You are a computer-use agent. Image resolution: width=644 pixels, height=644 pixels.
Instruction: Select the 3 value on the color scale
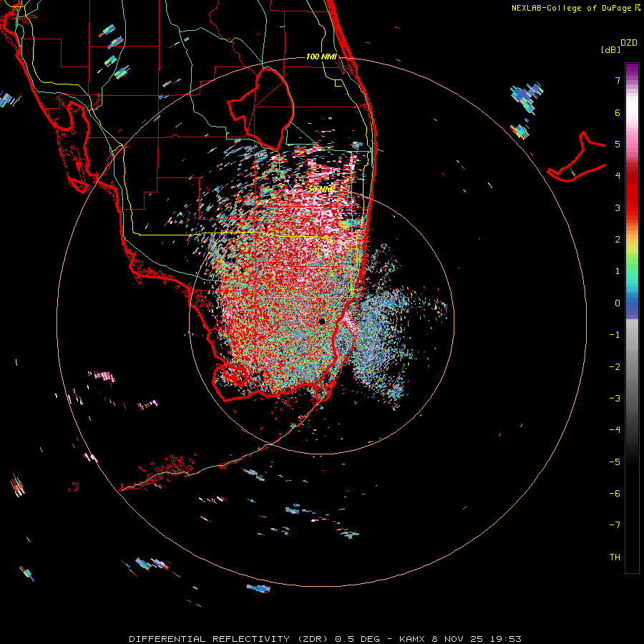click(x=618, y=208)
